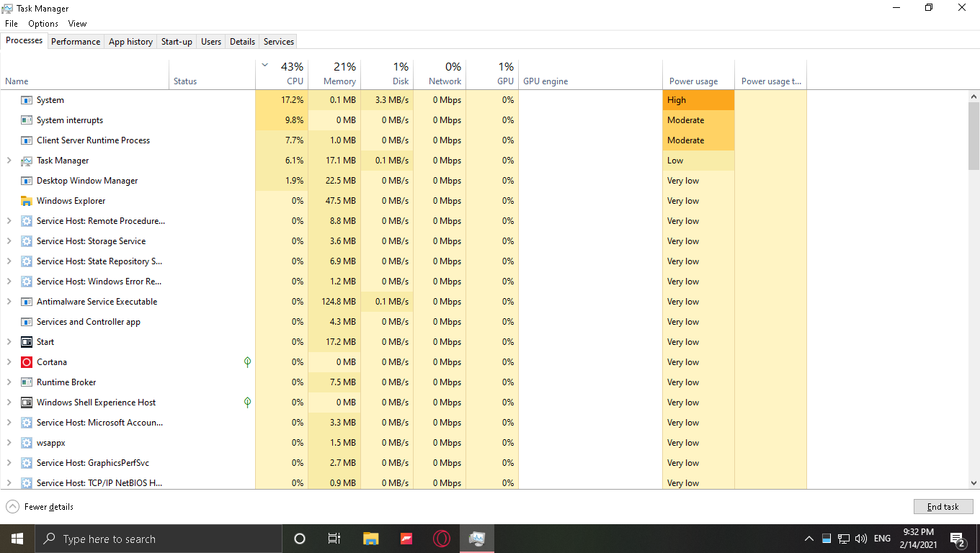The height and width of the screenshot is (553, 980).
Task: Sort processes by Disk column header
Action: click(x=387, y=74)
